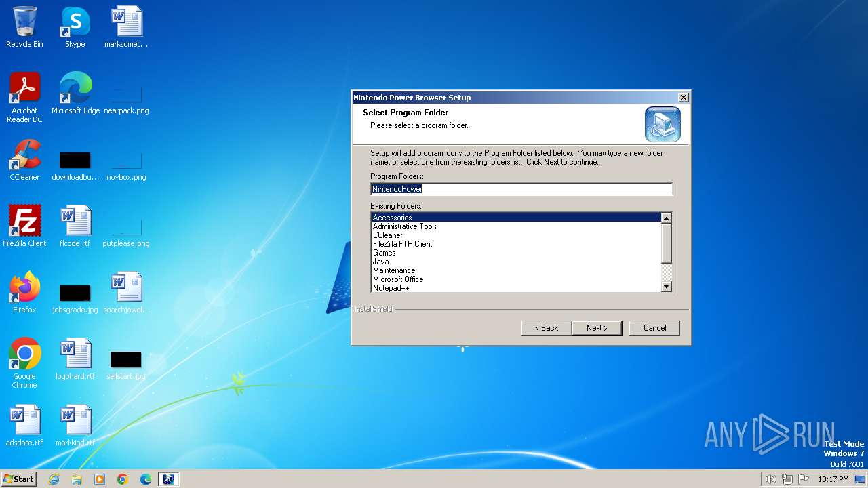Select markkind.rtf document on desktop
The height and width of the screenshot is (488, 868).
(75, 426)
